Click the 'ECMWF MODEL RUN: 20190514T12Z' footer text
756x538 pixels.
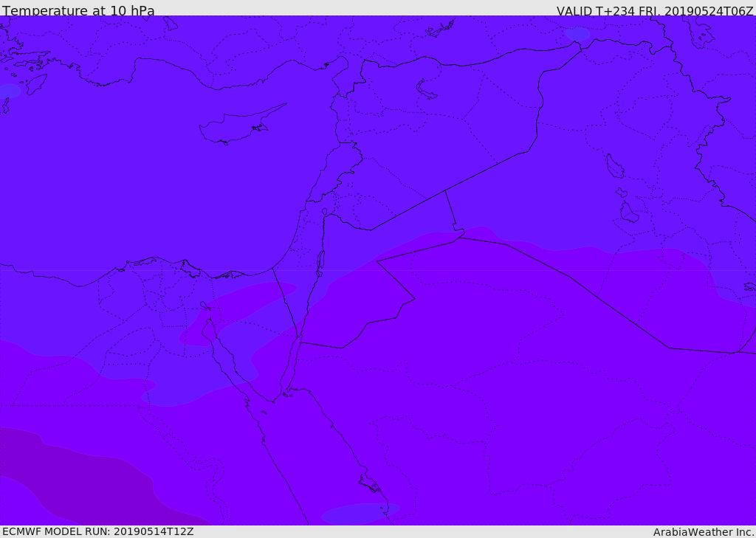tap(98, 531)
